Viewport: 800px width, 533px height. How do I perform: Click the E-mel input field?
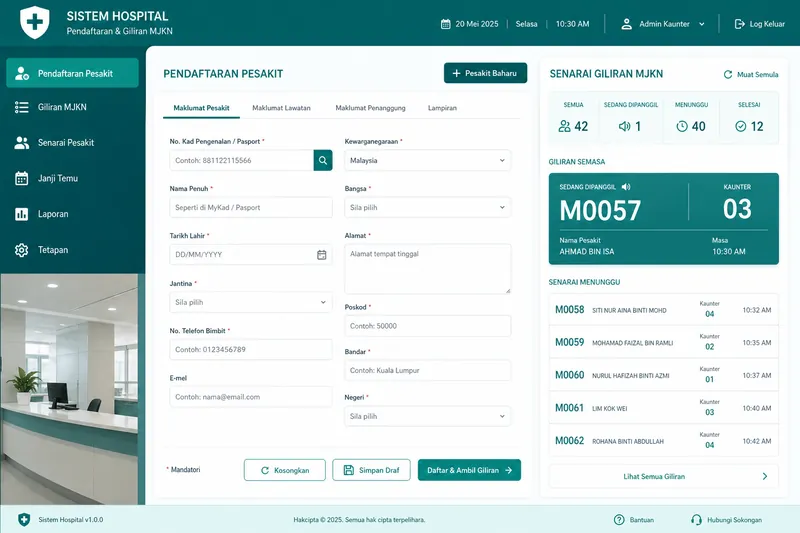[251, 397]
